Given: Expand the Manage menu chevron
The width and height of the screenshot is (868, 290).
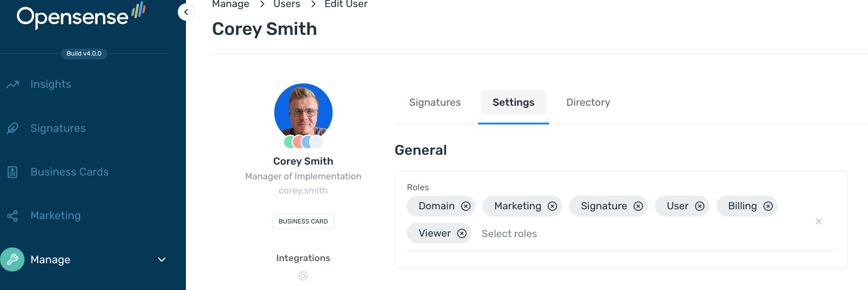Looking at the screenshot, I should pos(162,259).
